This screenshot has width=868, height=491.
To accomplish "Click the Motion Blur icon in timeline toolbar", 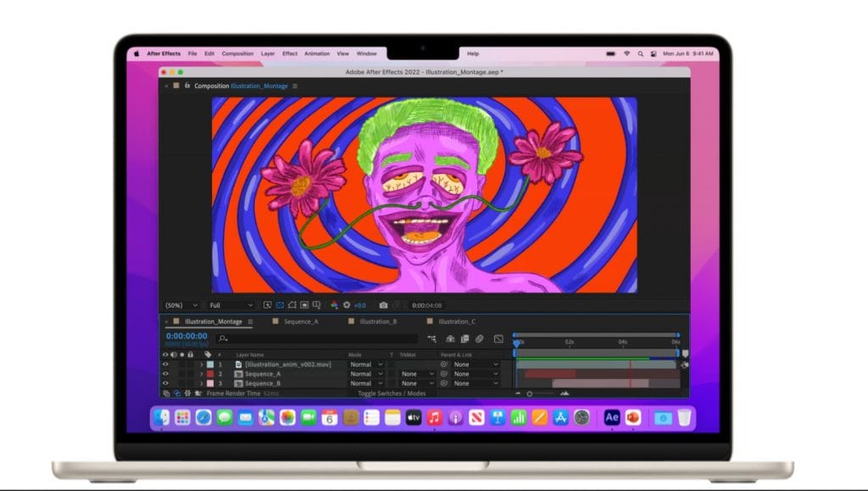I will (x=479, y=339).
